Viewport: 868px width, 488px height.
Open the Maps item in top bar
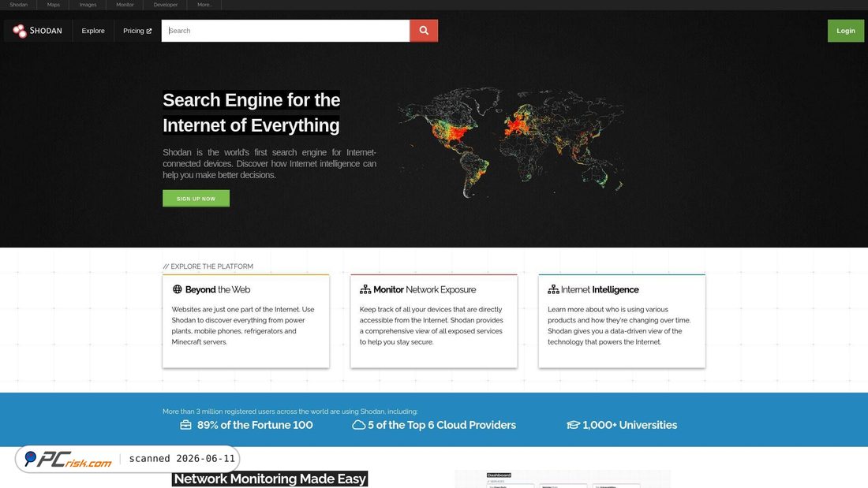tap(53, 5)
